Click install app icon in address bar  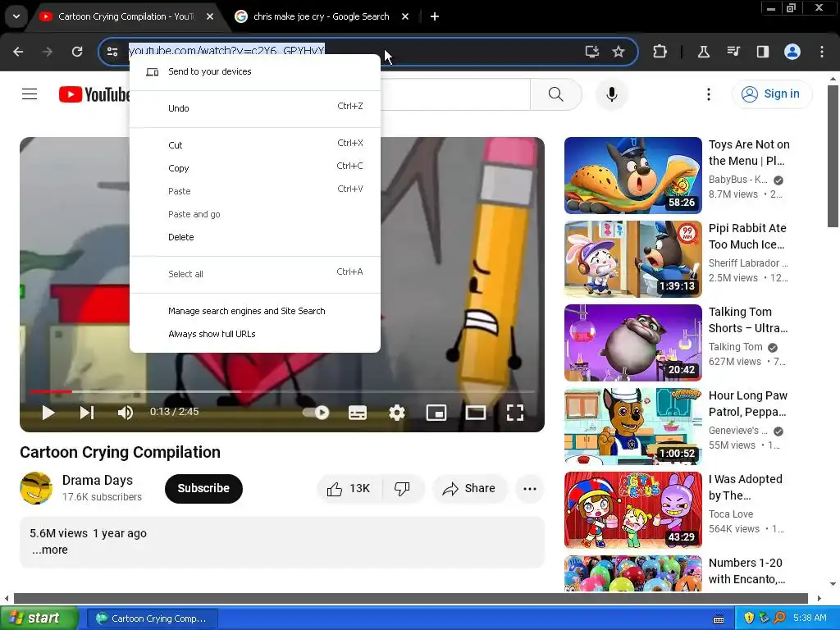592,52
